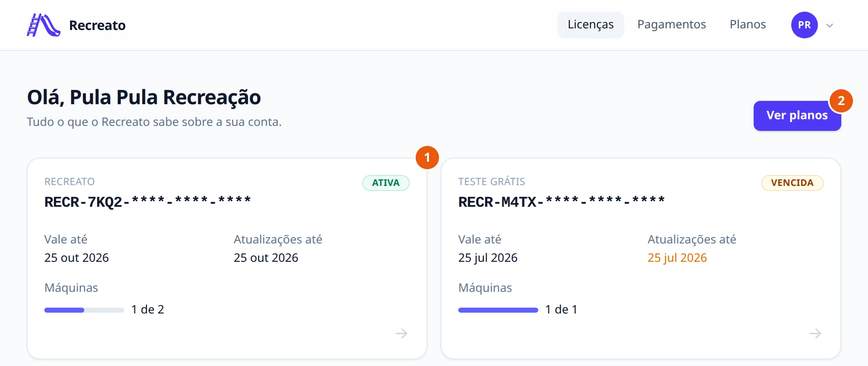Click the '1 de 2' machines count

point(148,309)
